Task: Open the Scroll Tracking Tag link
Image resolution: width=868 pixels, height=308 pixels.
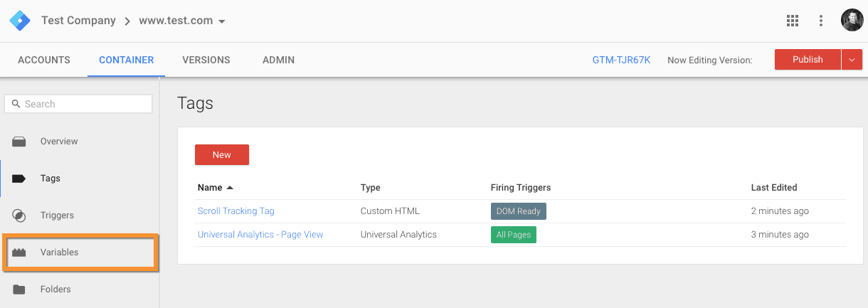Action: [x=235, y=211]
